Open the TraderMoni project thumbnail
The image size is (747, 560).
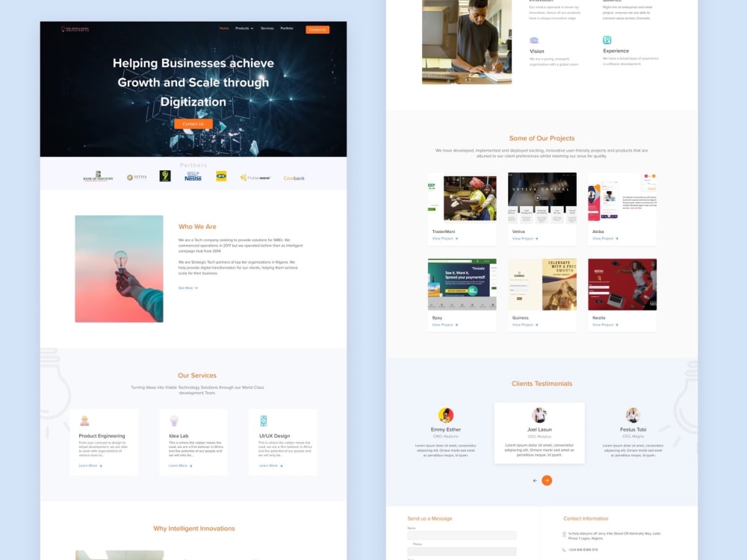click(x=462, y=198)
